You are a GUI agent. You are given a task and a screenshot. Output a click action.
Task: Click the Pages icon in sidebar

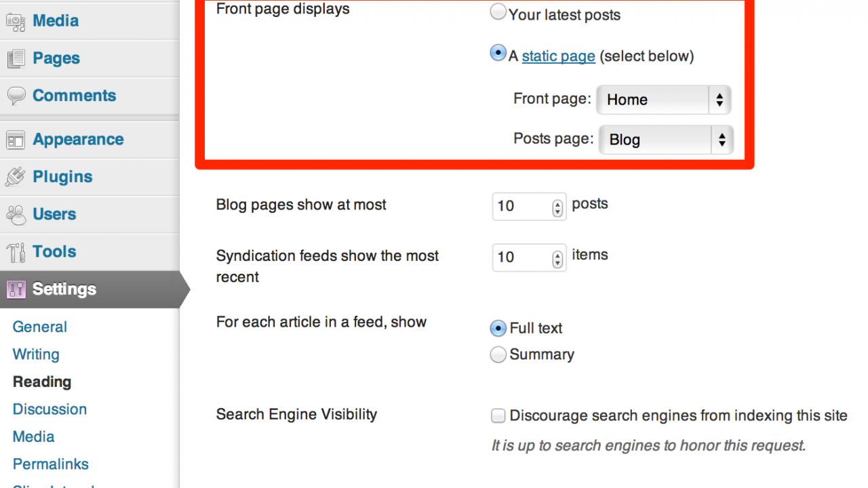click(16, 59)
